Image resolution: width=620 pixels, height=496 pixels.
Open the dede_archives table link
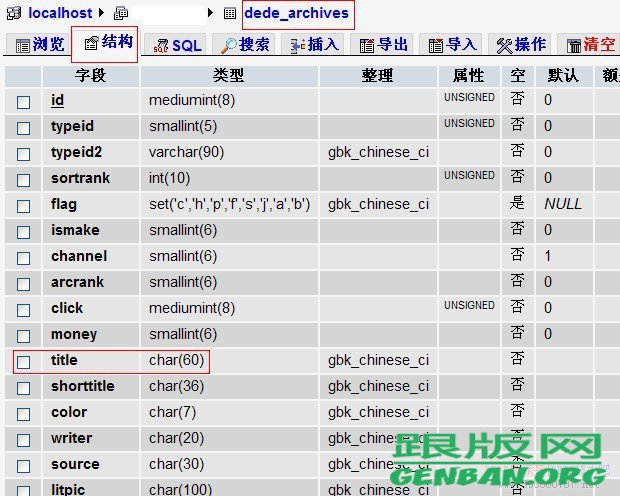(297, 14)
